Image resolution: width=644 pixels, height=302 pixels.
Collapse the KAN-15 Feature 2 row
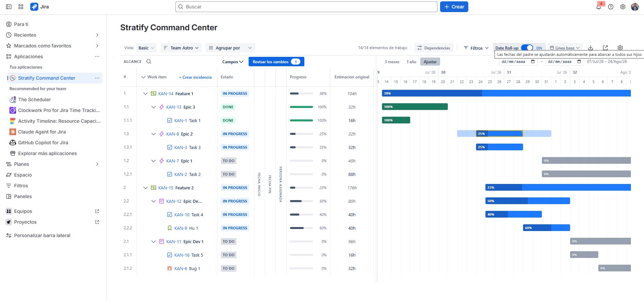click(145, 188)
